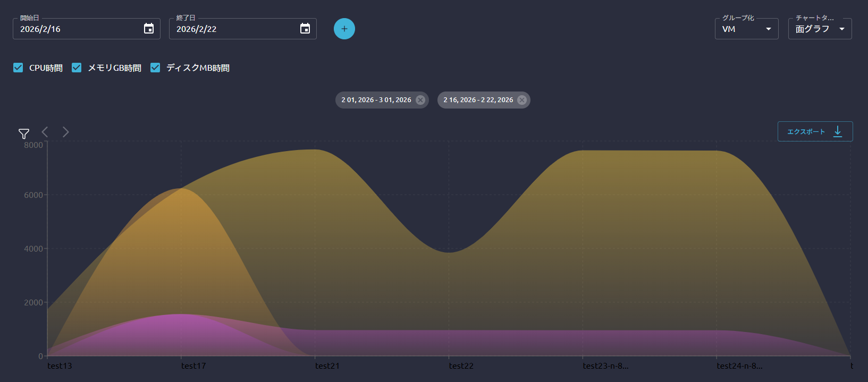
Task: Go to previous chart page arrow
Action: coord(45,132)
